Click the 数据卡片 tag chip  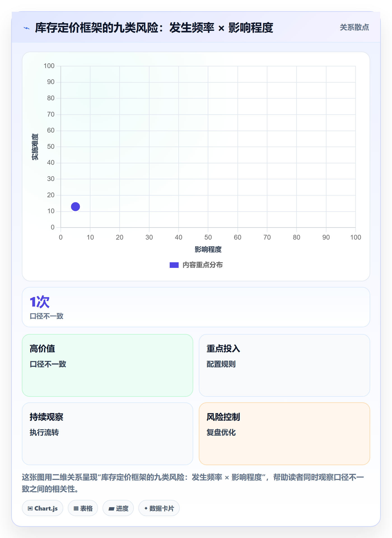(159, 508)
